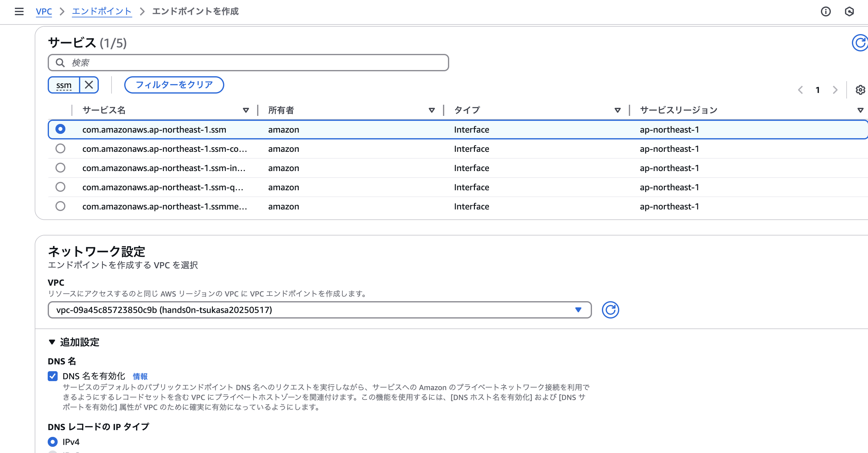Select the ssm-co service radio button
Screen dimensions: 868x453
point(60,149)
